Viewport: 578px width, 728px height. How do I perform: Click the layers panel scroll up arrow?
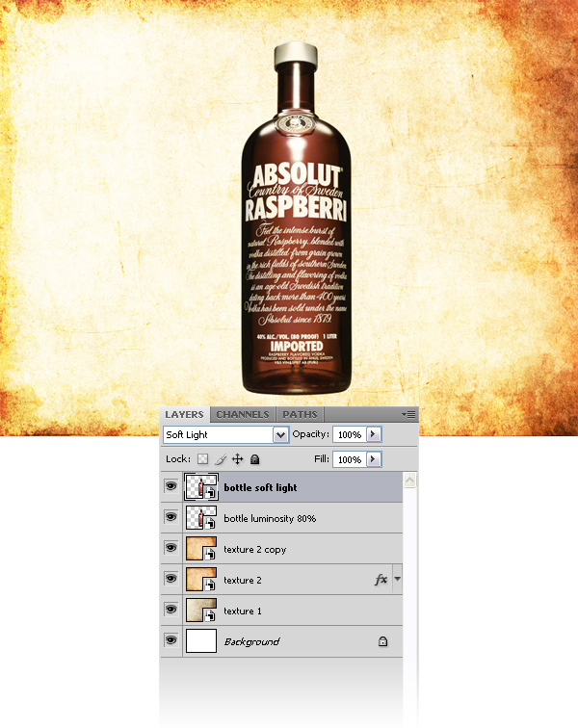pos(409,480)
